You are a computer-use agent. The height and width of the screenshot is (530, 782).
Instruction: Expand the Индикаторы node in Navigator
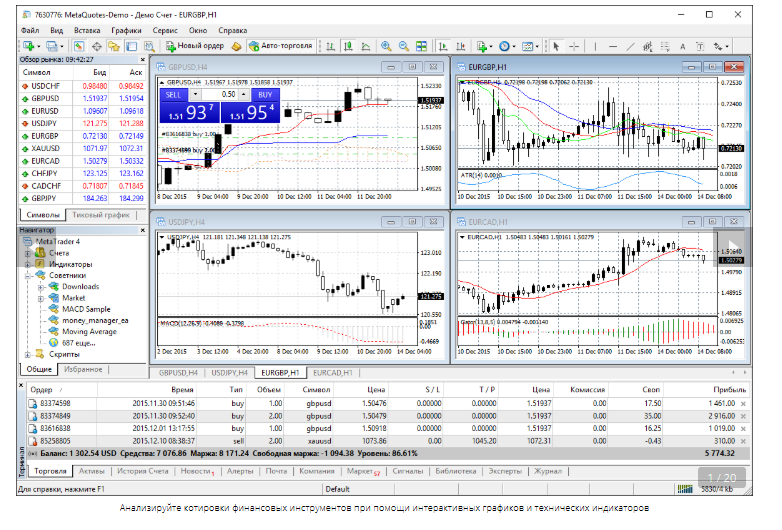pyautogui.click(x=28, y=264)
